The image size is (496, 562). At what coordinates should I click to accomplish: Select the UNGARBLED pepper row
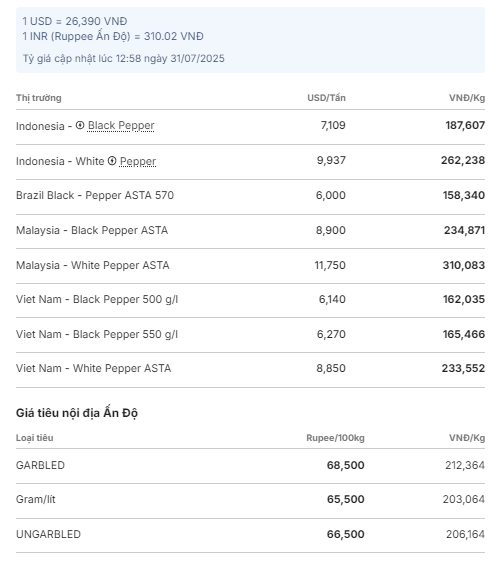[250, 534]
